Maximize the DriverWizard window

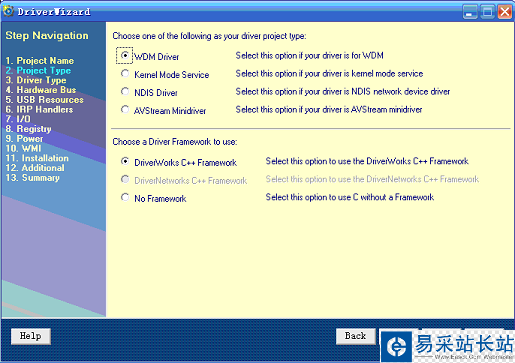tap(487, 12)
